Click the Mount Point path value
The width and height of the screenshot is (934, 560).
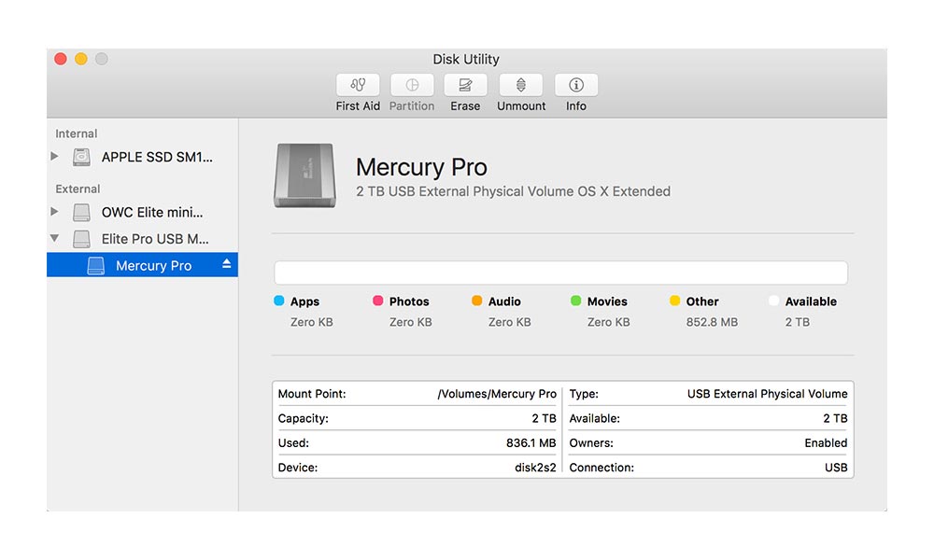point(497,394)
